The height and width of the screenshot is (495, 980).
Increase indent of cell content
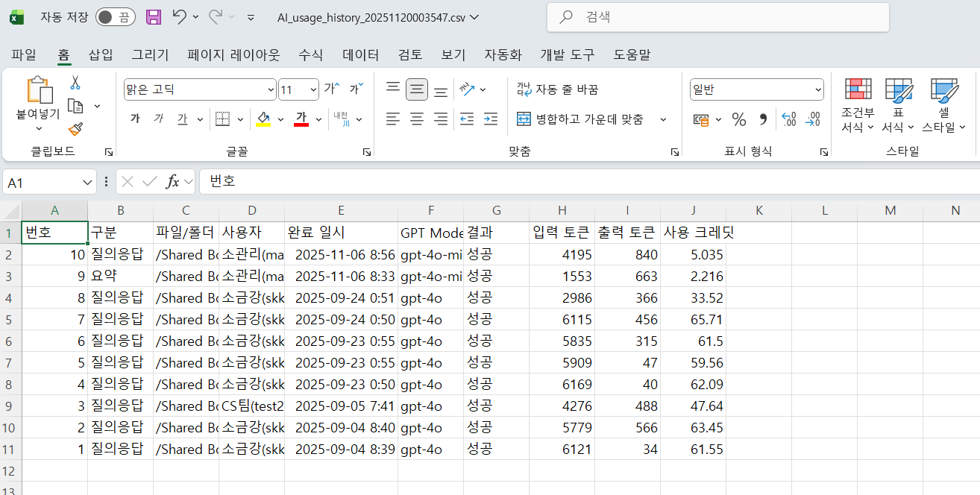(490, 119)
